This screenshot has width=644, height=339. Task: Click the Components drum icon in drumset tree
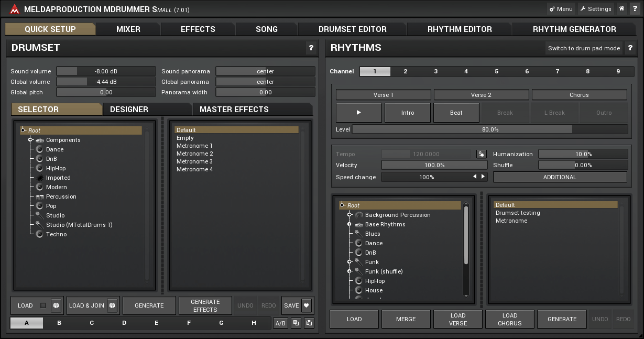coord(40,140)
